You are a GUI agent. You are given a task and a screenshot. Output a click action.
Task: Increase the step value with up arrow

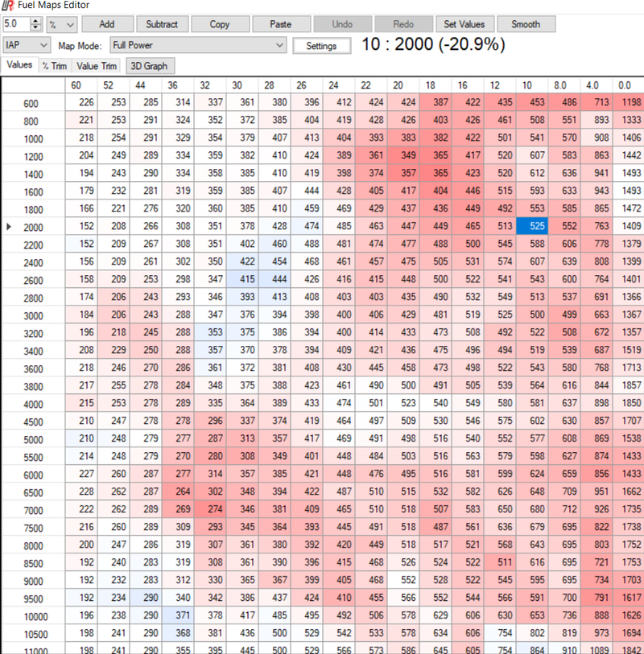[x=35, y=21]
